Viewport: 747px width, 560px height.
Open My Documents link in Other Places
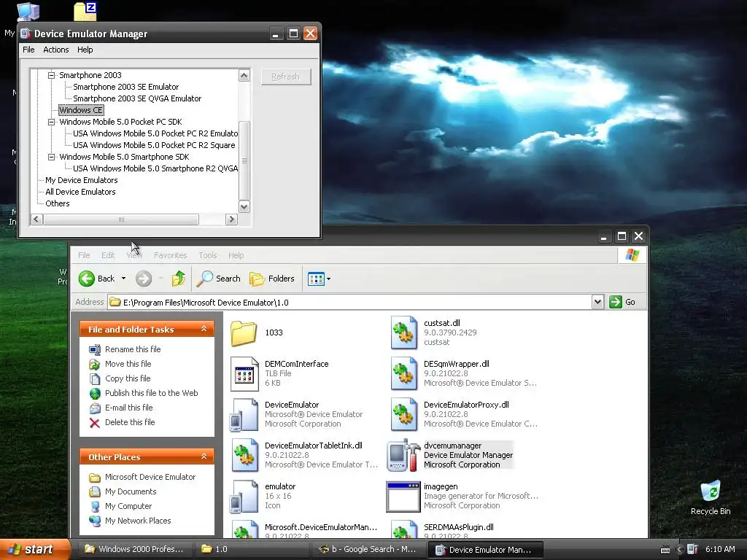pos(131,492)
